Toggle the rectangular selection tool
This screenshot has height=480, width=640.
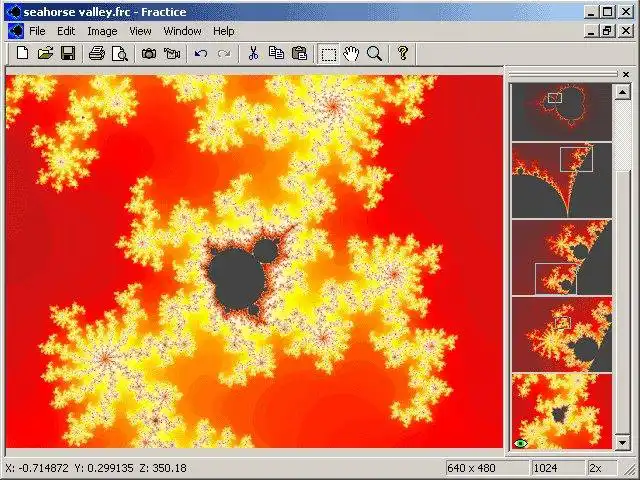coord(329,54)
